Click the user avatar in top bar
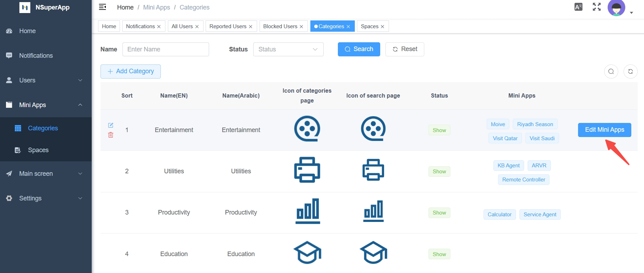This screenshot has width=644, height=273. click(x=616, y=8)
